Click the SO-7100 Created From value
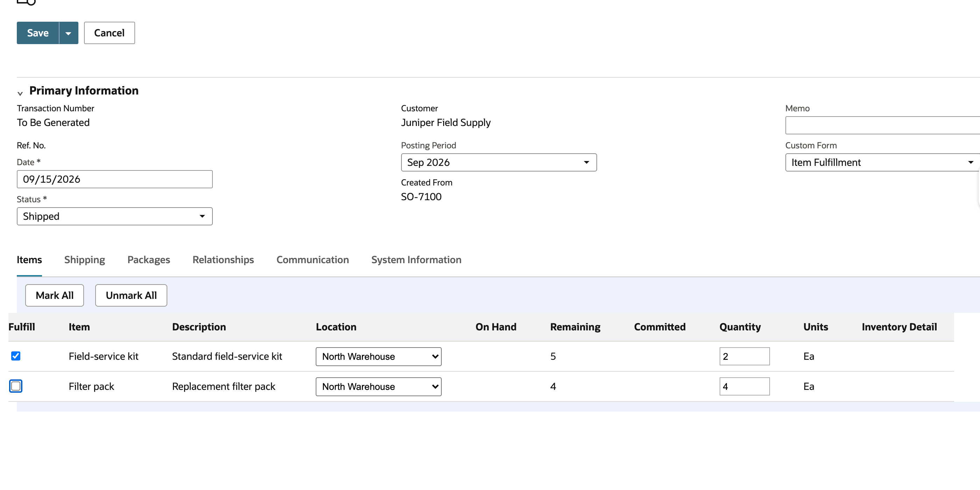Image resolution: width=980 pixels, height=490 pixels. (421, 197)
